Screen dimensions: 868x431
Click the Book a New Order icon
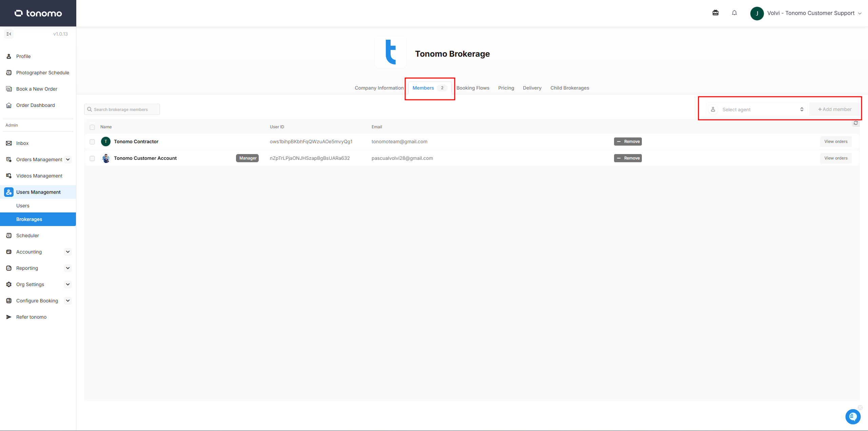pos(9,89)
